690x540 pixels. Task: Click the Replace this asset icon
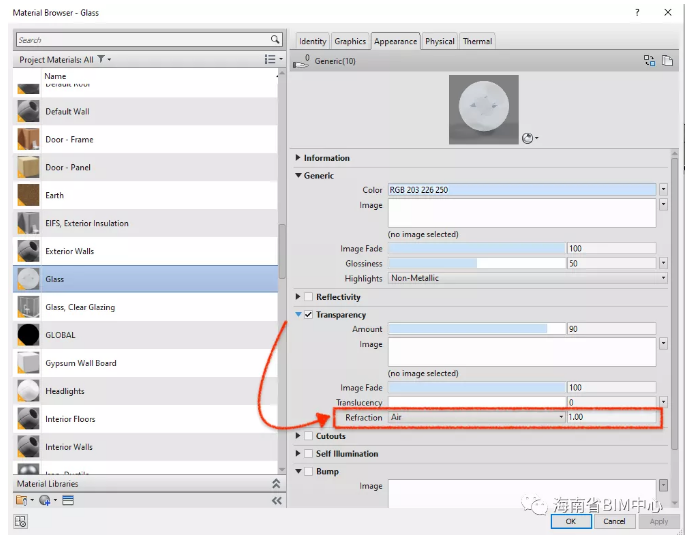pos(649,61)
